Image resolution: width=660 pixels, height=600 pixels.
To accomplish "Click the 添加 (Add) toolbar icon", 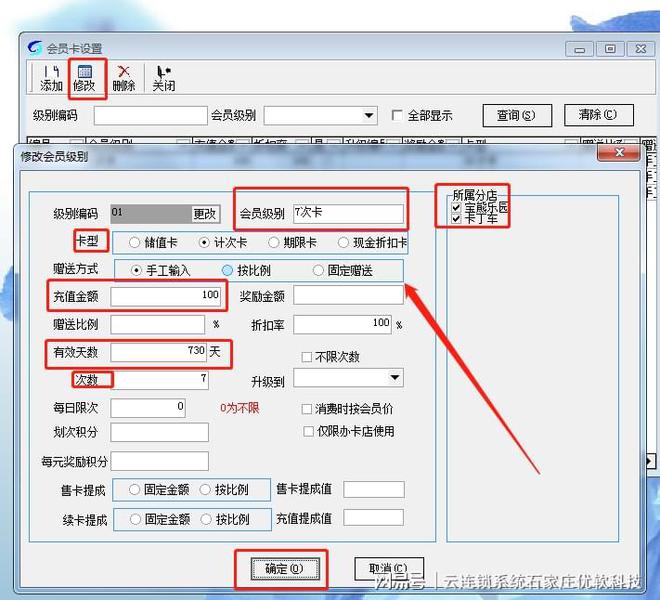I will click(51, 78).
